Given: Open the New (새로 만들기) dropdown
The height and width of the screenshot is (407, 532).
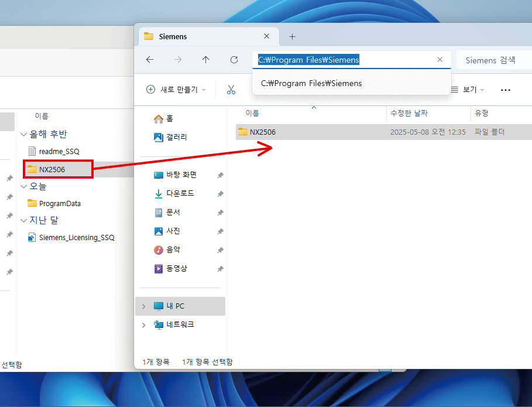Looking at the screenshot, I should click(x=176, y=90).
